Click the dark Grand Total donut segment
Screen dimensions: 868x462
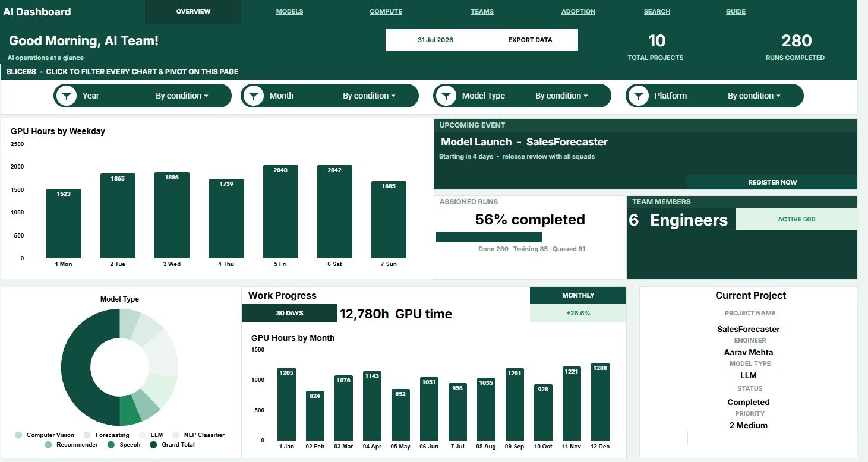77,368
